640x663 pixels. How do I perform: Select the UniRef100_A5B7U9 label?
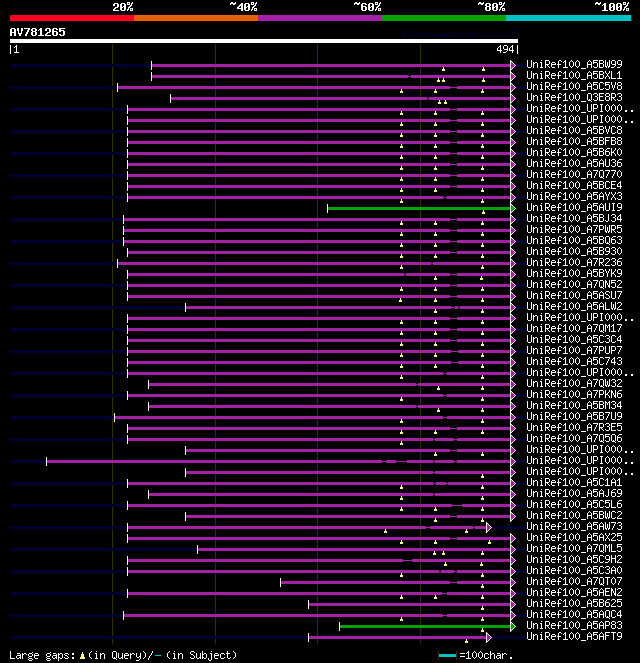coord(574,416)
